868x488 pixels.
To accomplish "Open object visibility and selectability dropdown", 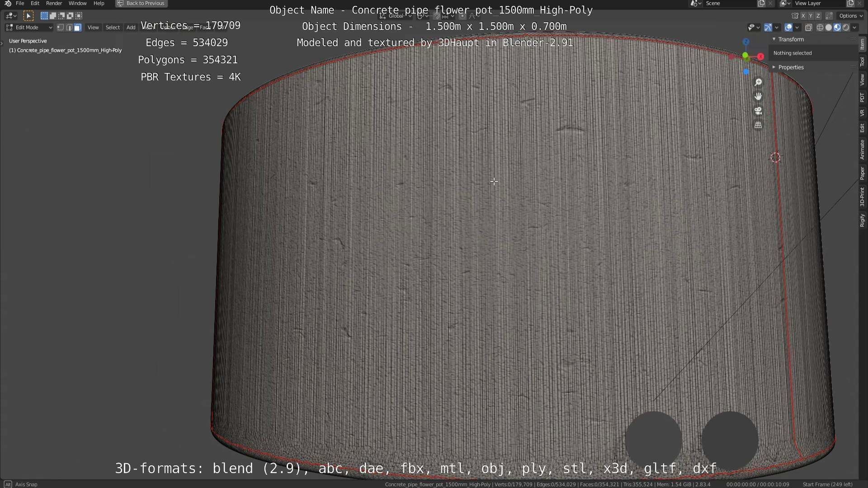I will [753, 28].
